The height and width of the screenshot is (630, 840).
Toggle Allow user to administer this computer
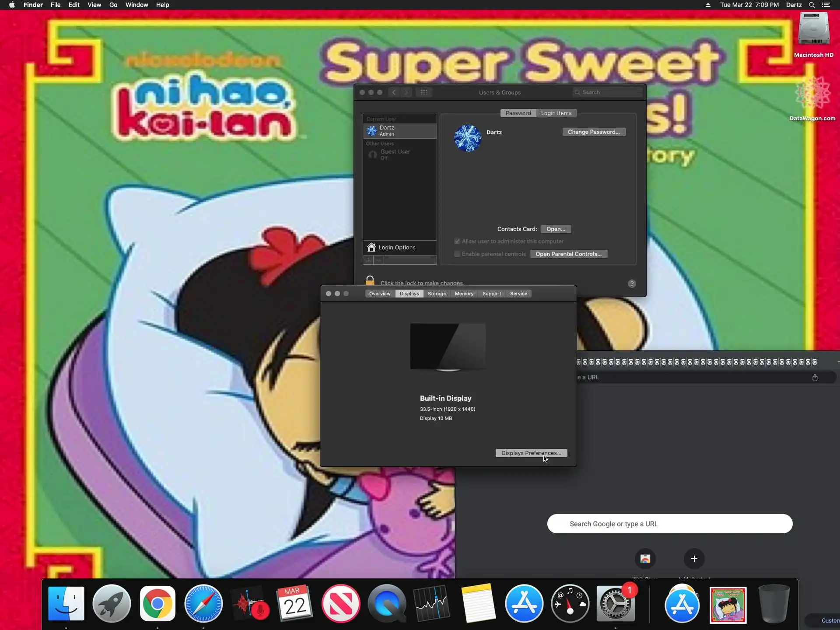click(x=457, y=241)
